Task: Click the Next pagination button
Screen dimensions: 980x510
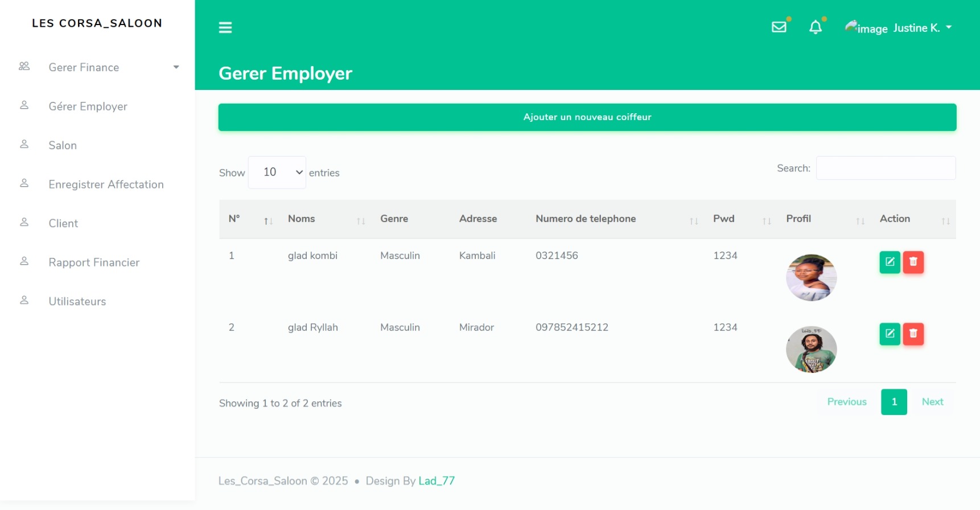Action: [932, 402]
